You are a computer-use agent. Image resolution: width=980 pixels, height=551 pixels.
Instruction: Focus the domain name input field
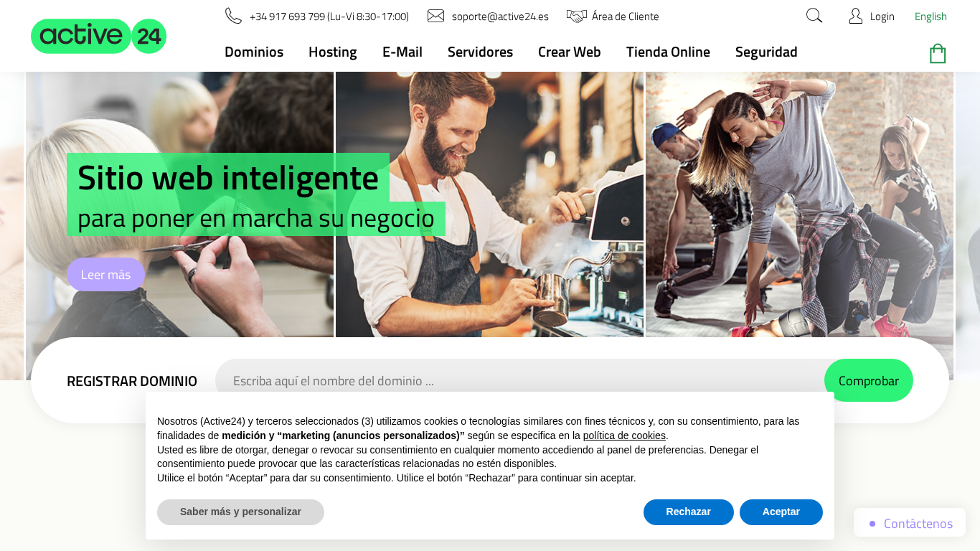(x=520, y=380)
